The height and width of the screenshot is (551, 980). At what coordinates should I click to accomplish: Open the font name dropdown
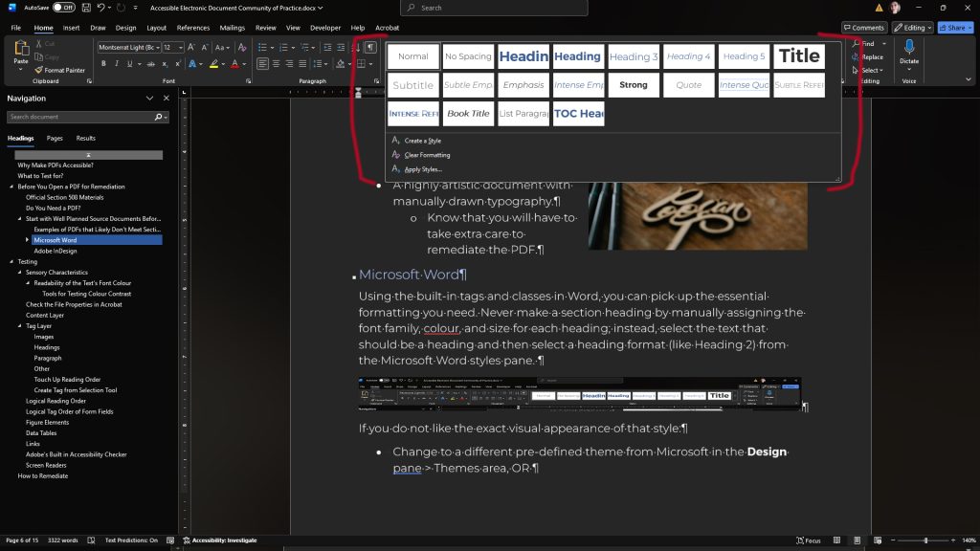tap(158, 48)
